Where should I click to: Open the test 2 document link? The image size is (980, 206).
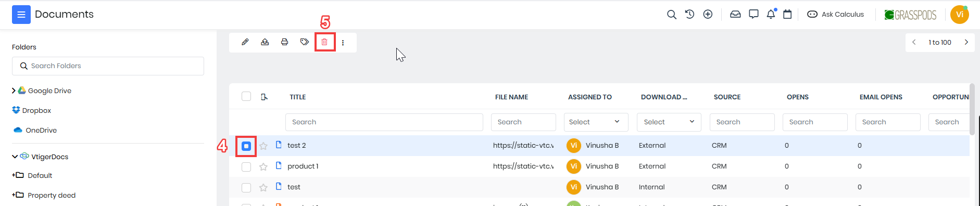297,146
